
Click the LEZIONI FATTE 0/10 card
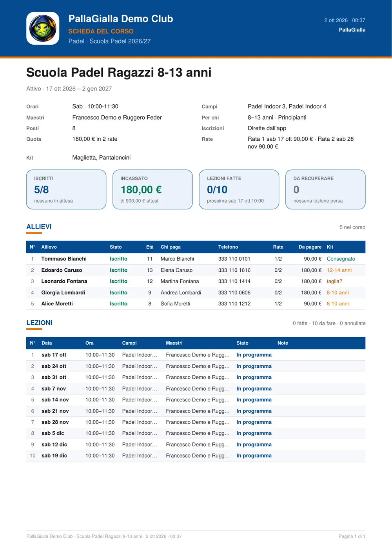239,189
